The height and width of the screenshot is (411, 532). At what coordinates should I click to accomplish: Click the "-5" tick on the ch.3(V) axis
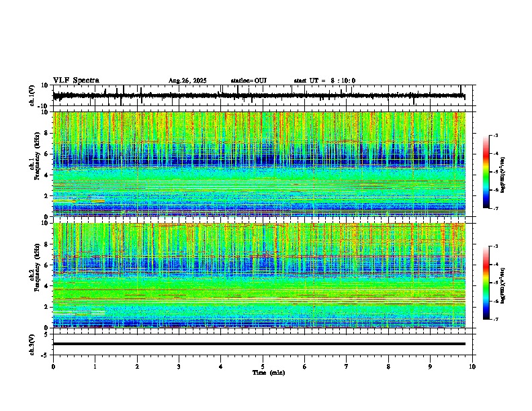[45, 355]
